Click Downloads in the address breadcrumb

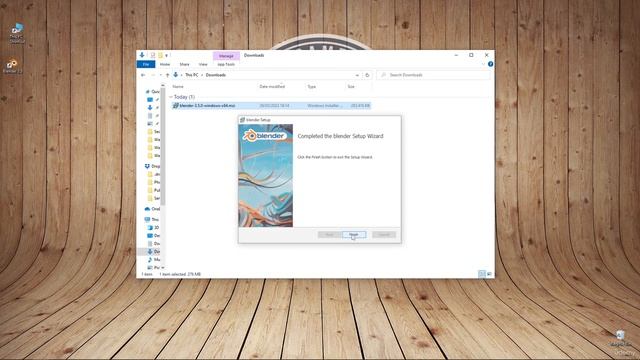(216, 75)
